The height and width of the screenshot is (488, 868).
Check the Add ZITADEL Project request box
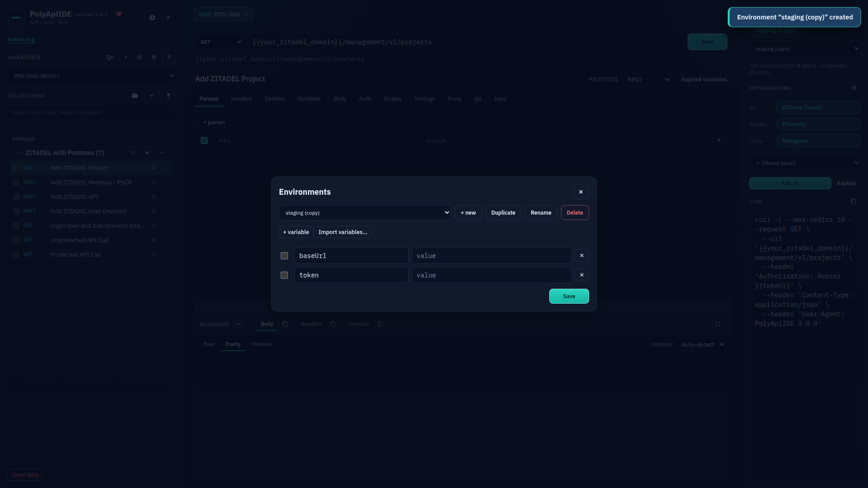[x=16, y=168]
